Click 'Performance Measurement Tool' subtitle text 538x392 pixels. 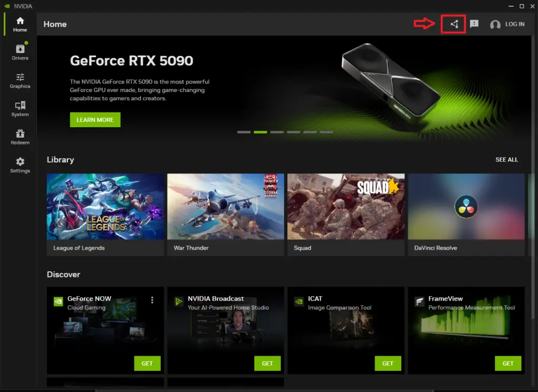[x=472, y=307]
